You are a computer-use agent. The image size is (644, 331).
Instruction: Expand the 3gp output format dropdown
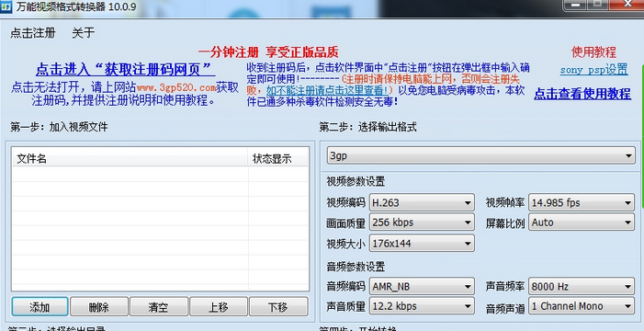coord(481,155)
